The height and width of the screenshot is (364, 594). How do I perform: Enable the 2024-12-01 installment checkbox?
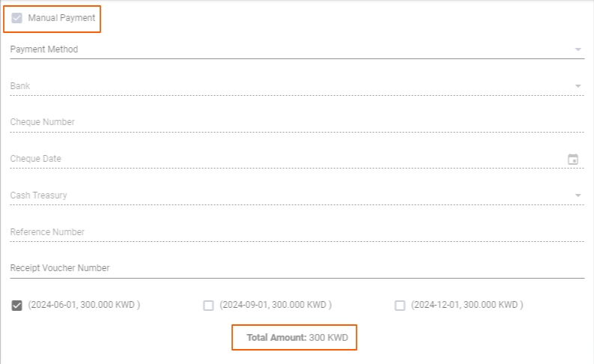point(400,306)
